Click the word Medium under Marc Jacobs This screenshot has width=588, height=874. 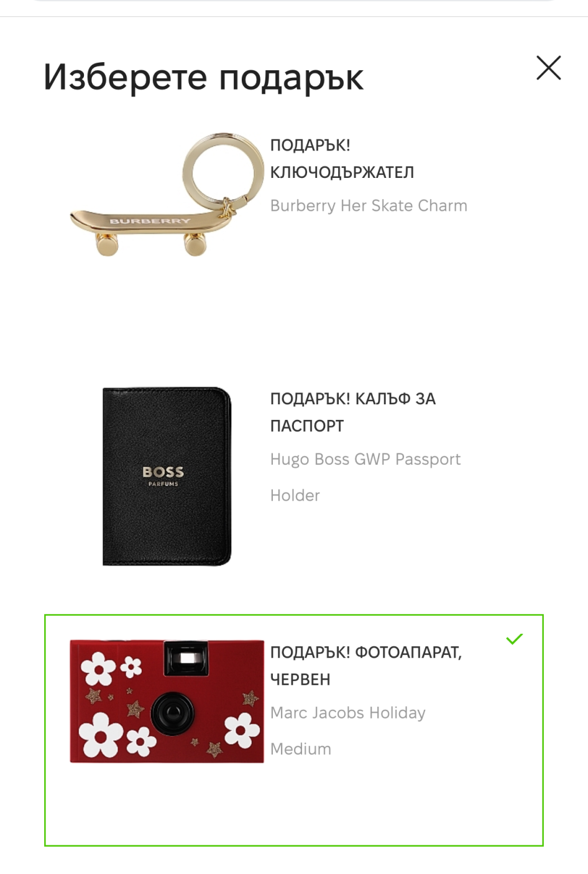pyautogui.click(x=301, y=749)
